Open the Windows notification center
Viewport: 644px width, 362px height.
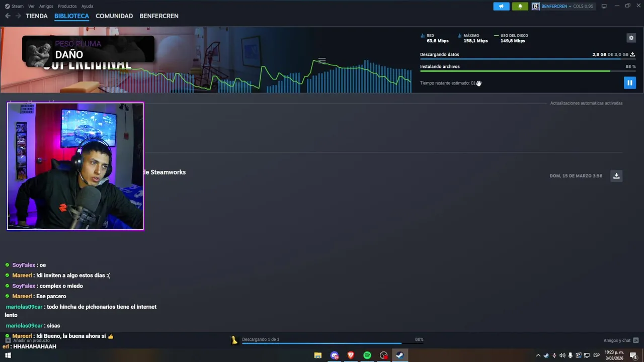point(634,355)
